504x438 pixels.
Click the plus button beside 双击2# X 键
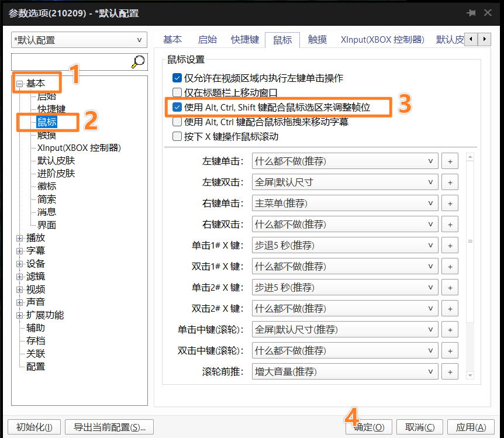tap(450, 309)
